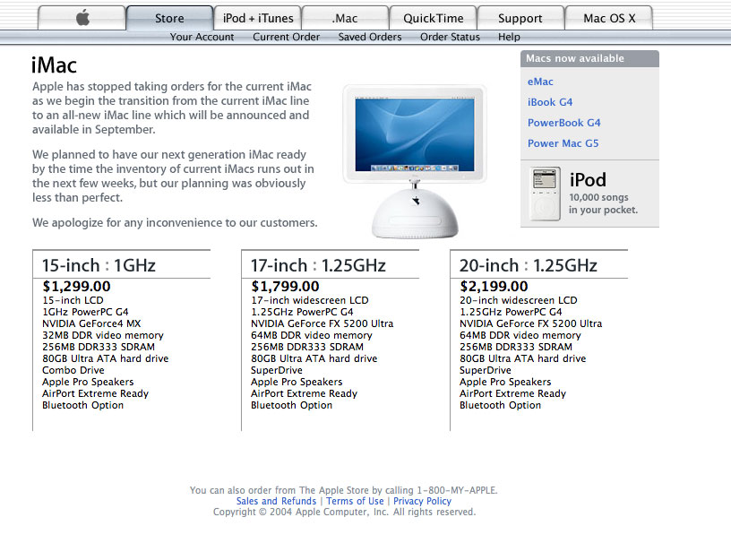Screen dimensions: 731x560
Task: Click the 15-inch LCD spec line
Action: [x=73, y=300]
